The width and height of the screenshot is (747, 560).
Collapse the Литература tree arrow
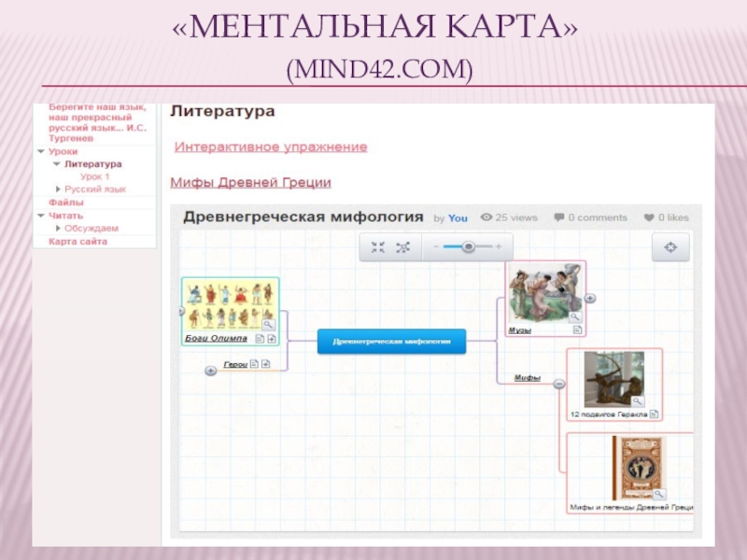point(57,164)
